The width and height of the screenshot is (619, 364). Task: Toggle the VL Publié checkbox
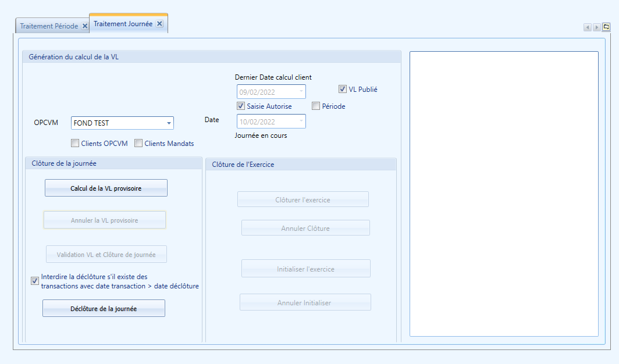point(342,89)
